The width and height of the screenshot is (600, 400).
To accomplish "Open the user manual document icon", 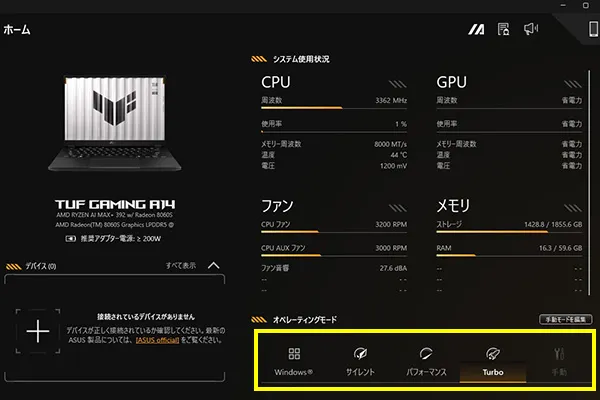I will [x=505, y=29].
